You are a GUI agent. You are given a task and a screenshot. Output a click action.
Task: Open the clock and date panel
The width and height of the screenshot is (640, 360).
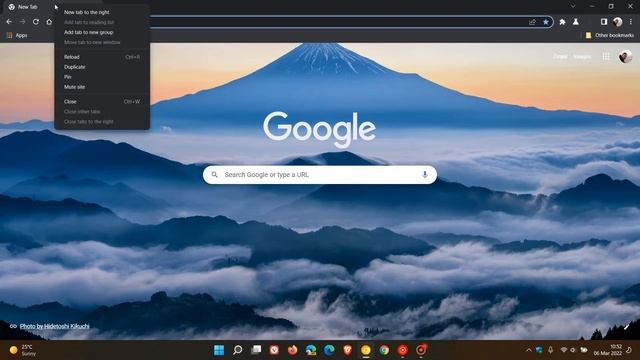click(608, 350)
